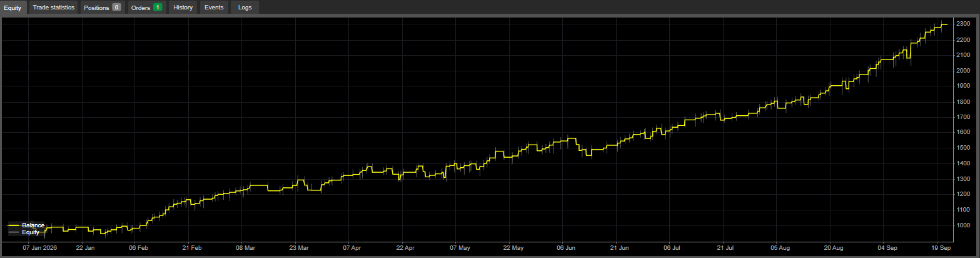This screenshot has height=258, width=980.
Task: Click the 1300 value on the axis
Action: point(963,179)
